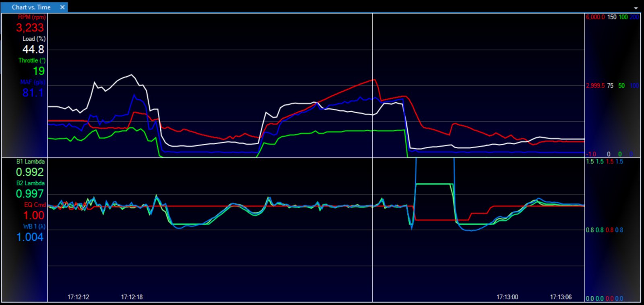Click the 17:12:12 time axis label
This screenshot has height=305, width=644.
pyautogui.click(x=78, y=297)
